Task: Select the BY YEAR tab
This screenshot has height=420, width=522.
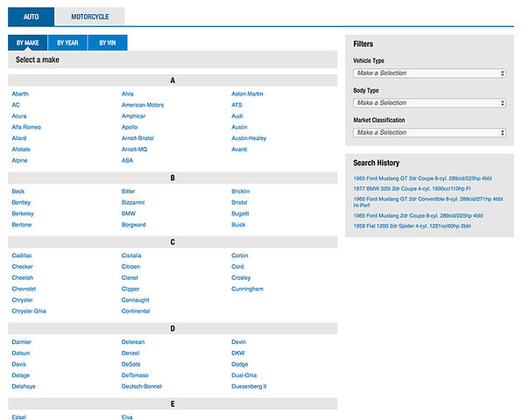Action: (x=67, y=43)
